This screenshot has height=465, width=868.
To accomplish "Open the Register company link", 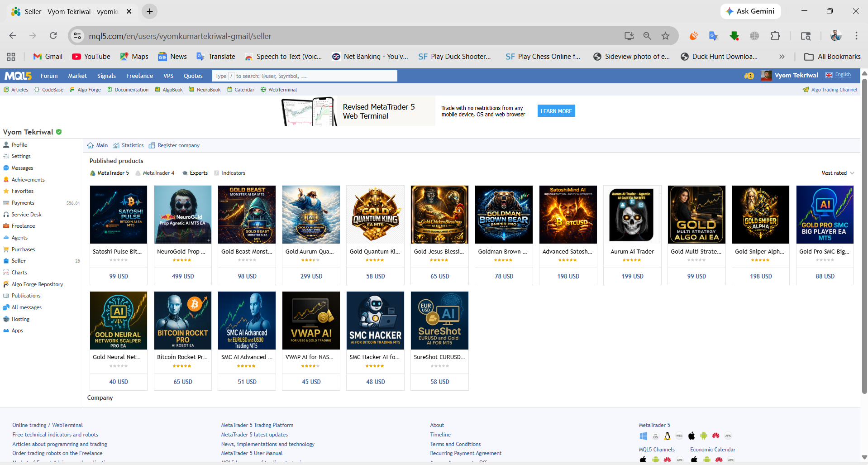I will (x=174, y=145).
